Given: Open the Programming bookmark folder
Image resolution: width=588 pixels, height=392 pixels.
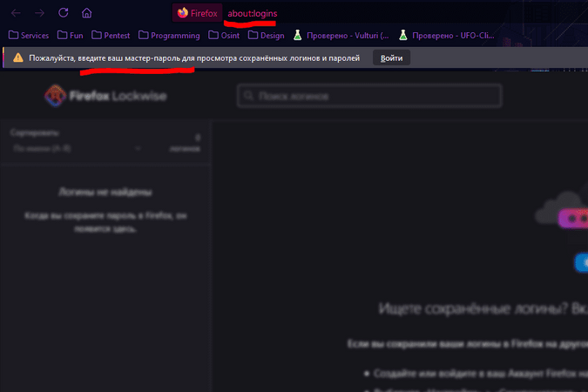Looking at the screenshot, I should coord(169,35).
